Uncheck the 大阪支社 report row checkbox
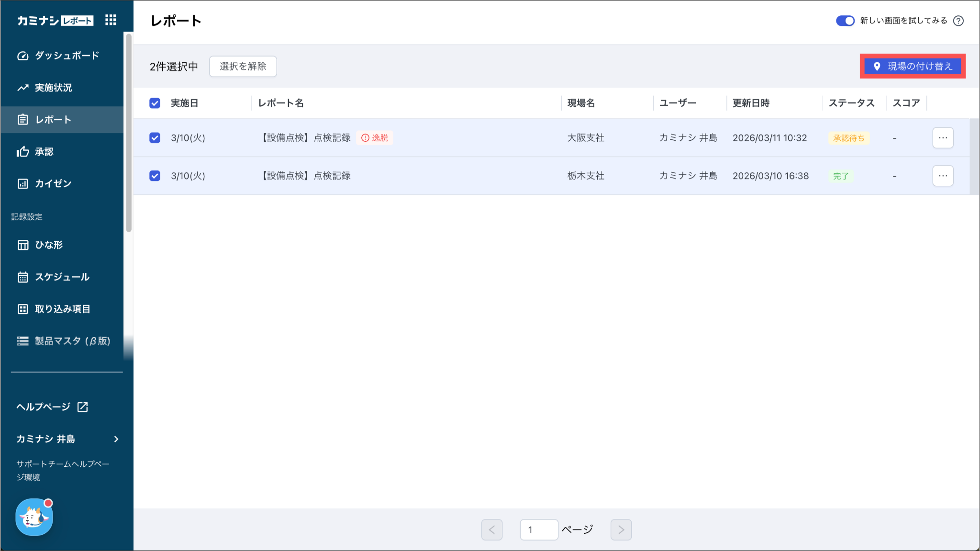980x551 pixels. coord(155,138)
